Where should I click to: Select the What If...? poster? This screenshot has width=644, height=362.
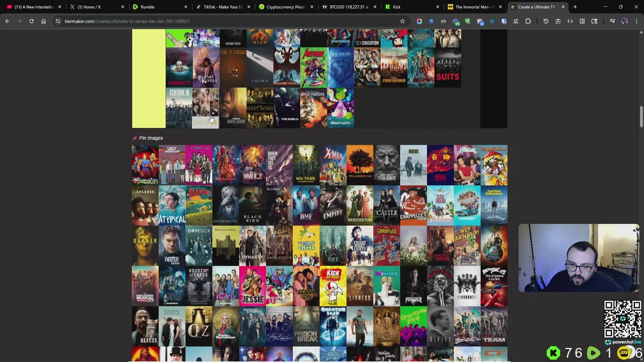253,165
